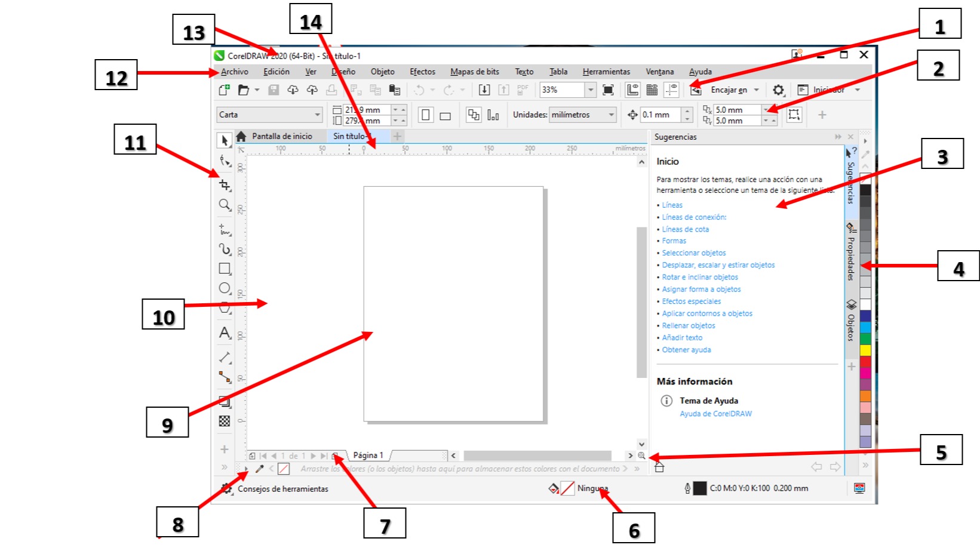Open the Options gear icon
The width and height of the screenshot is (980, 560).
(x=778, y=90)
